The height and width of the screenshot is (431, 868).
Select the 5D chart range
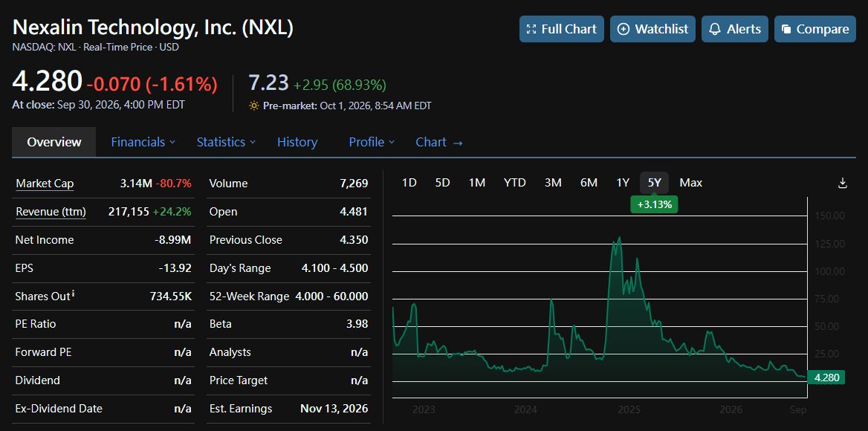(442, 183)
